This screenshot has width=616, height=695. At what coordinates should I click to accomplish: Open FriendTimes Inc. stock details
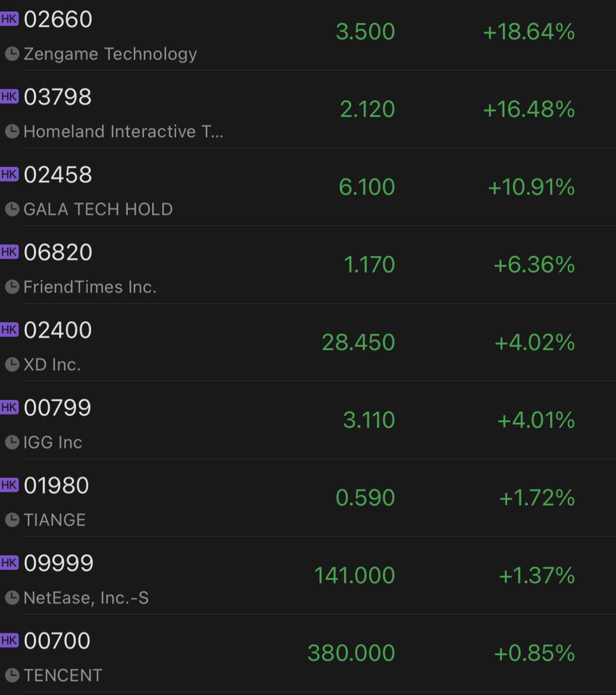[90, 287]
